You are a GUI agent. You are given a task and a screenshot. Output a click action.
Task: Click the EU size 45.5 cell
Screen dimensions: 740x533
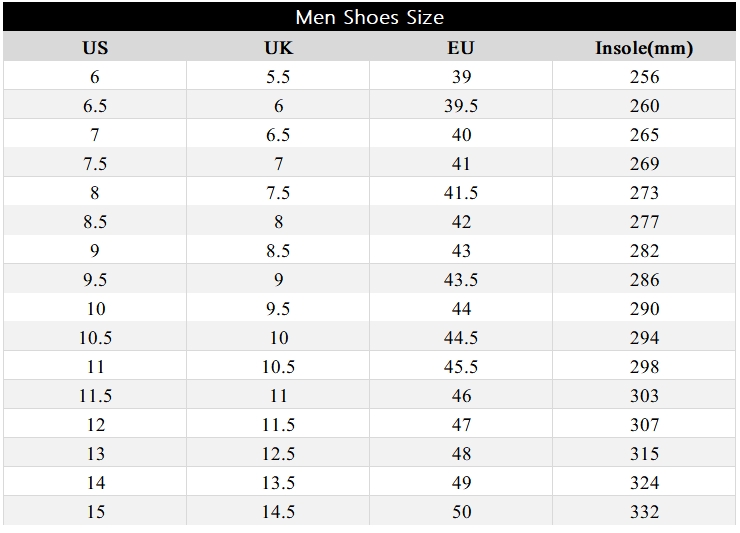(x=461, y=367)
